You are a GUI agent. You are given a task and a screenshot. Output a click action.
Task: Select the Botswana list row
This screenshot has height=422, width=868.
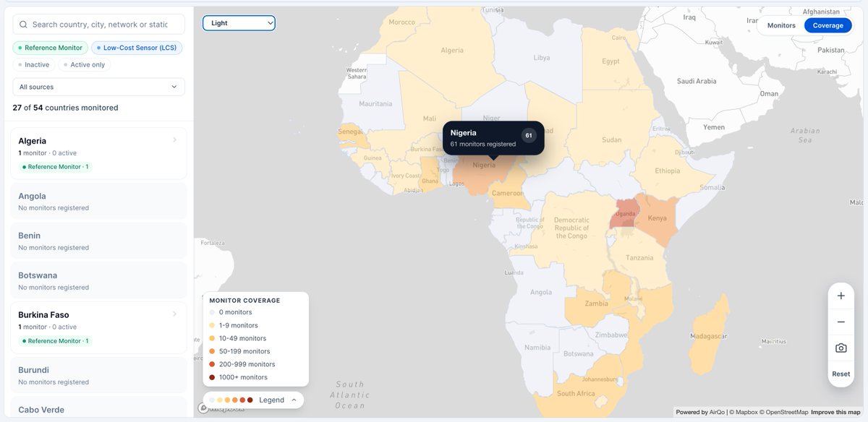click(98, 281)
